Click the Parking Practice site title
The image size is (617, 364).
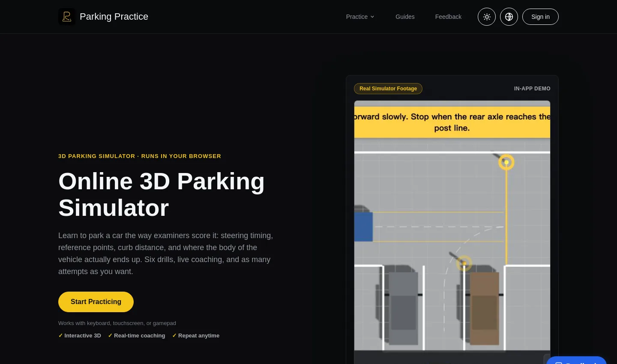[x=114, y=17]
